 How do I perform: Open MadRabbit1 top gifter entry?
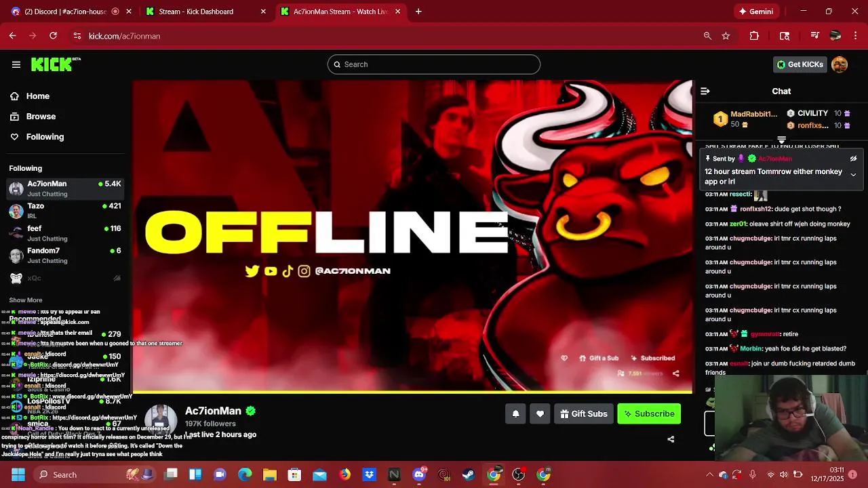click(746, 119)
